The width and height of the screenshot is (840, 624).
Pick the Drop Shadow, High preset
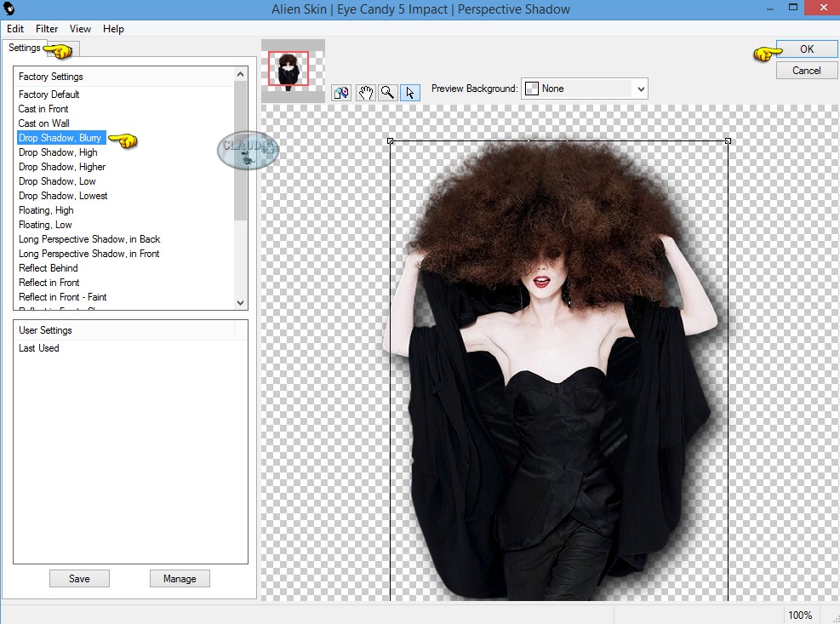point(58,152)
